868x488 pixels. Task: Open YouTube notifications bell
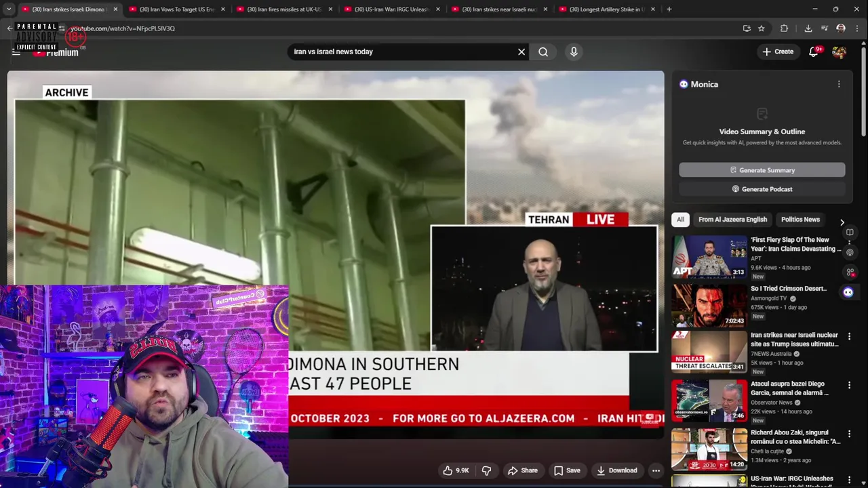[814, 52]
